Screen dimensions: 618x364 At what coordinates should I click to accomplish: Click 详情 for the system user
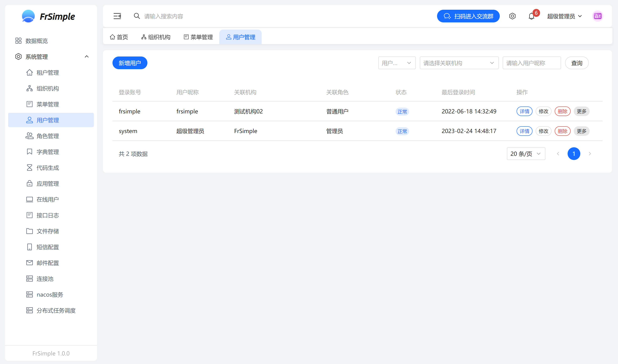coord(524,131)
